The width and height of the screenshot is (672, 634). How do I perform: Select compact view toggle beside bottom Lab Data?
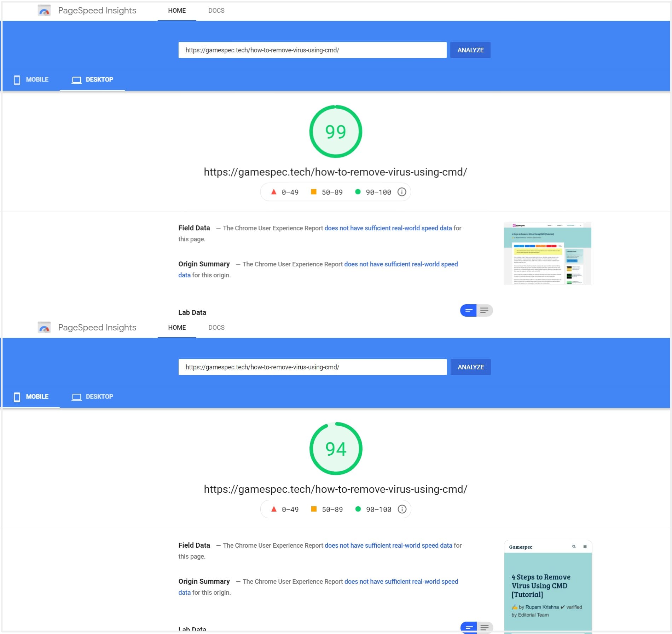469,628
